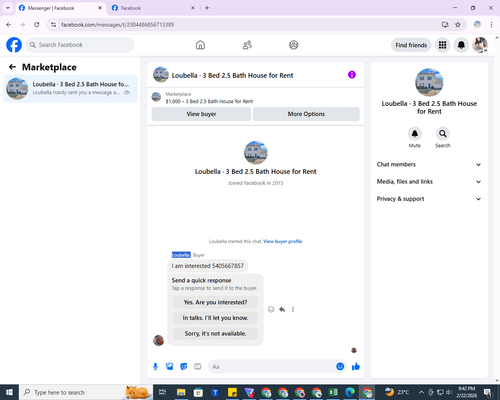The image size is (500, 400).
Task: Open message more options dots
Action: point(293,309)
